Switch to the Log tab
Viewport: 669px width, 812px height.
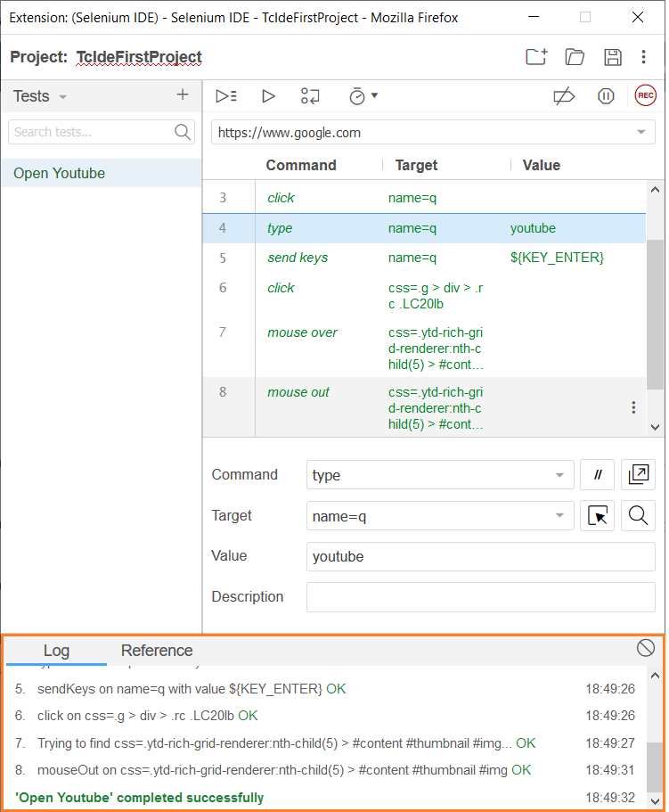[x=56, y=651]
